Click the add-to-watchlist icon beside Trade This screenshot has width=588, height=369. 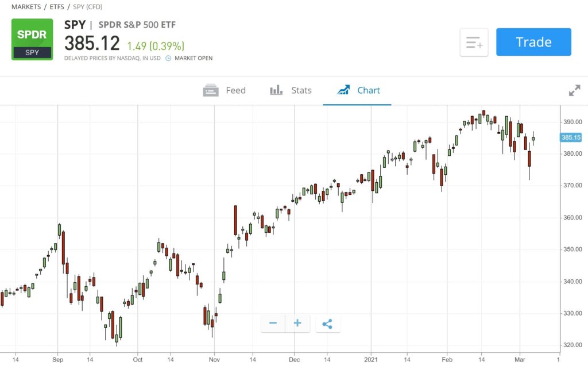(474, 42)
